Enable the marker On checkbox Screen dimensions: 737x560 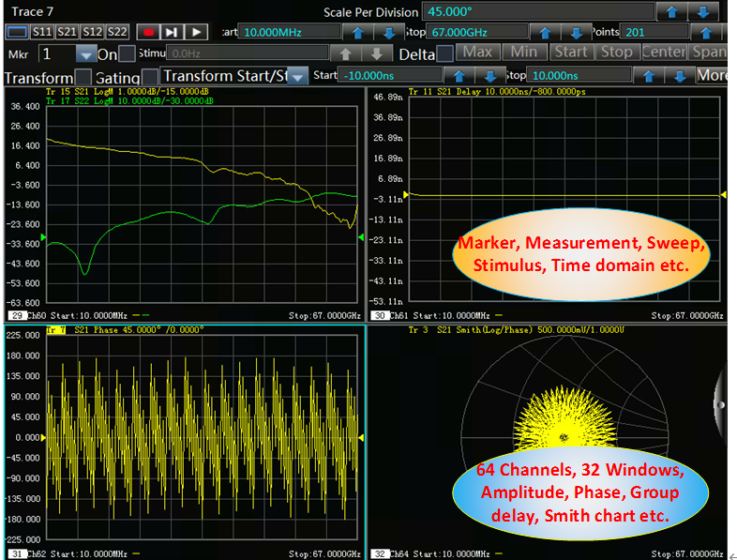[127, 53]
